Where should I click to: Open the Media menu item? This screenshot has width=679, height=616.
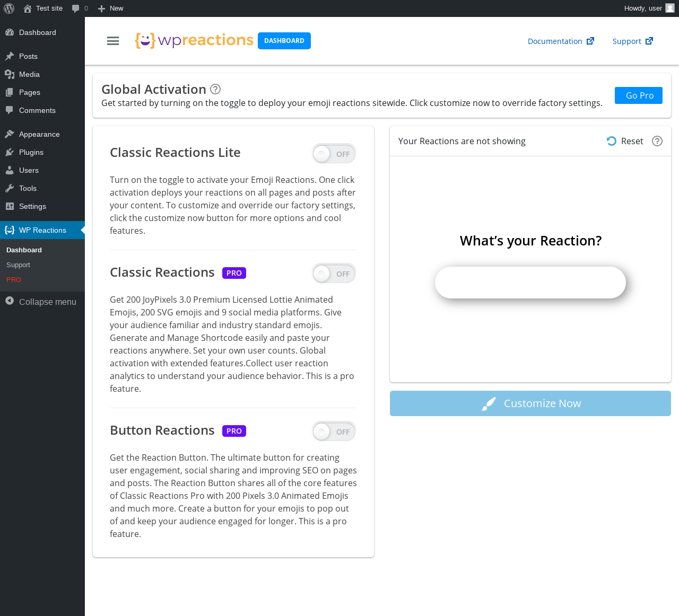coord(42,74)
